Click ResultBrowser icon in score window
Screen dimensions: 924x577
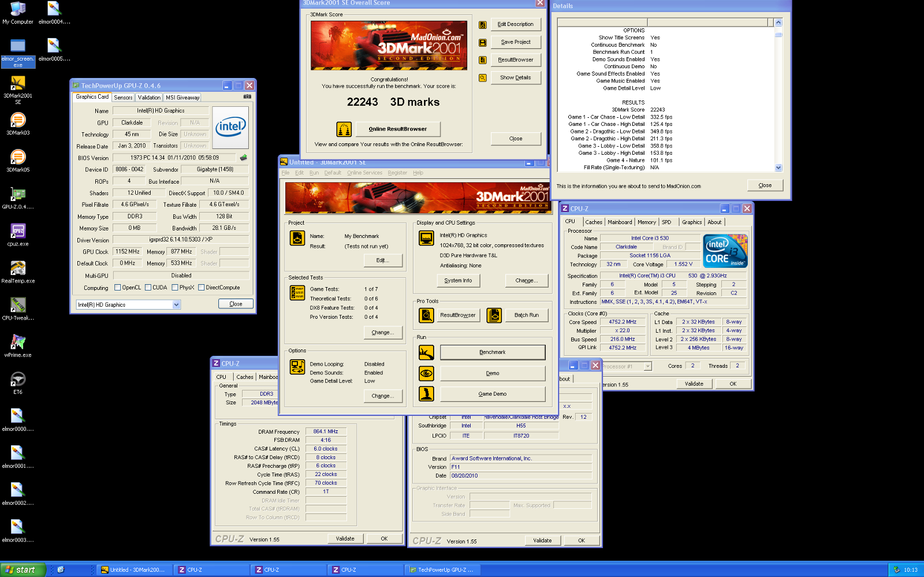(483, 60)
